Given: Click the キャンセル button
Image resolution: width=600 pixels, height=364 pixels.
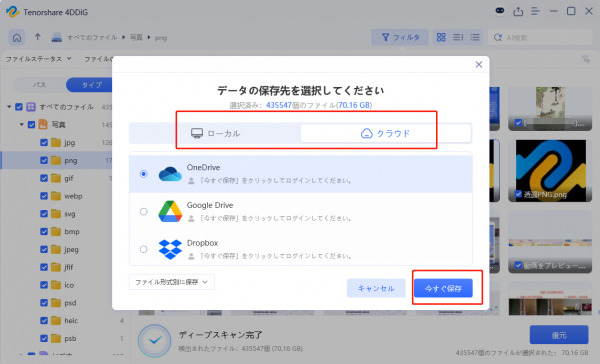Looking at the screenshot, I should coord(376,288).
